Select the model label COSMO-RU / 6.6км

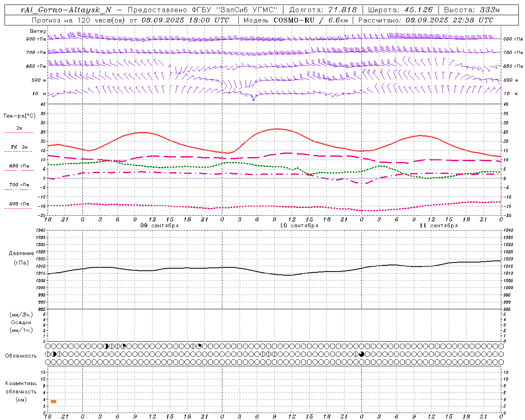pyautogui.click(x=310, y=20)
